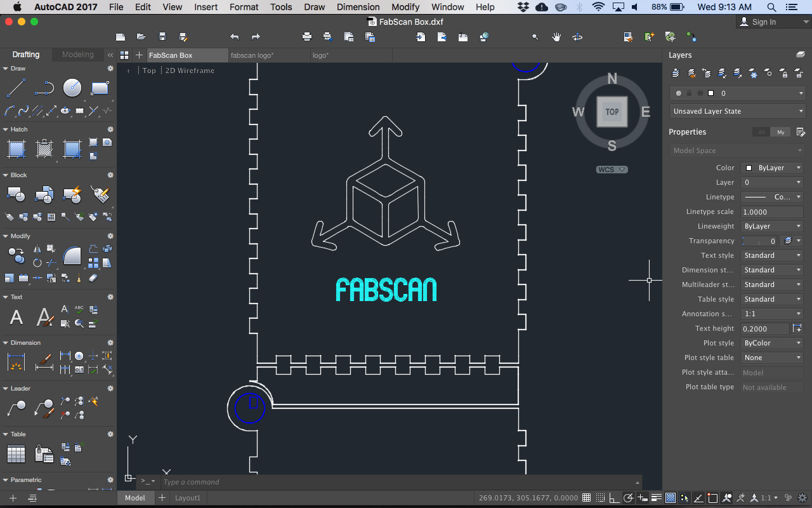
Task: Toggle snap mode in the status bar
Action: tap(600, 498)
